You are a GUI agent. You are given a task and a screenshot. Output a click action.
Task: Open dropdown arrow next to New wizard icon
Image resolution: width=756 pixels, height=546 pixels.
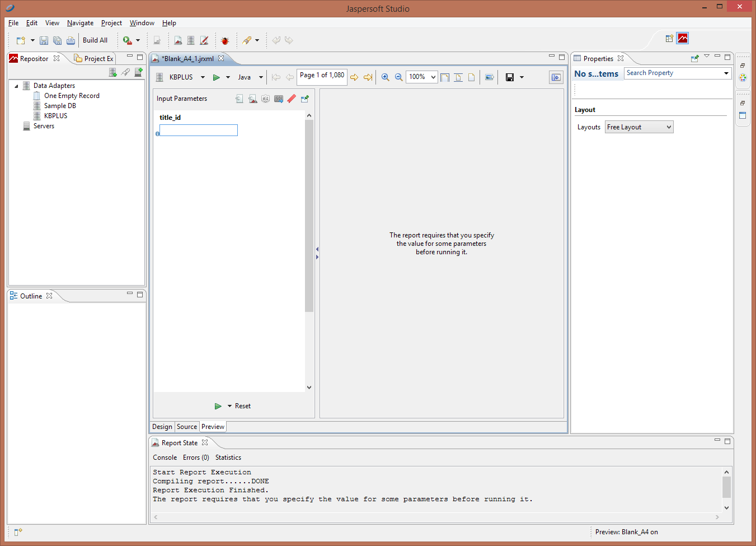tap(32, 40)
